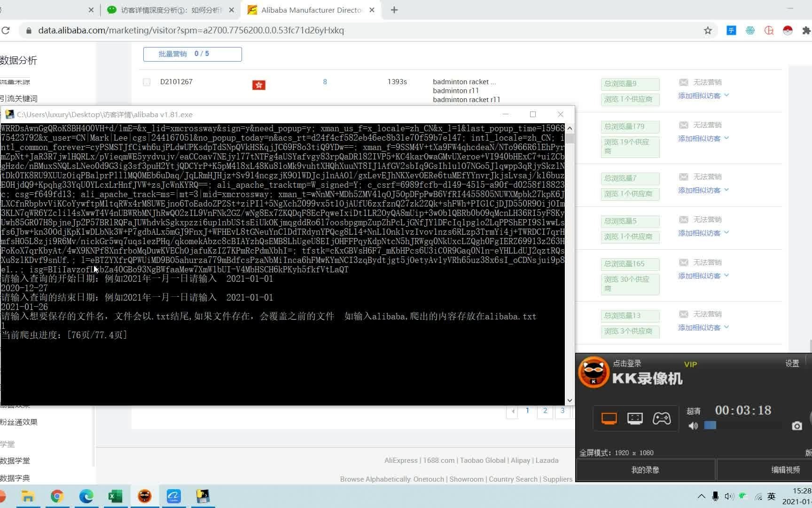The image size is (812, 508).
Task: Expand 添加相似访客 beside 总浏览量165
Action: coord(703,276)
